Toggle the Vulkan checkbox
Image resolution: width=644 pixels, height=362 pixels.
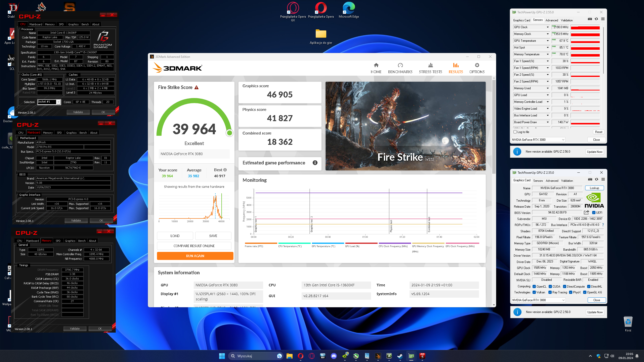[534, 292]
